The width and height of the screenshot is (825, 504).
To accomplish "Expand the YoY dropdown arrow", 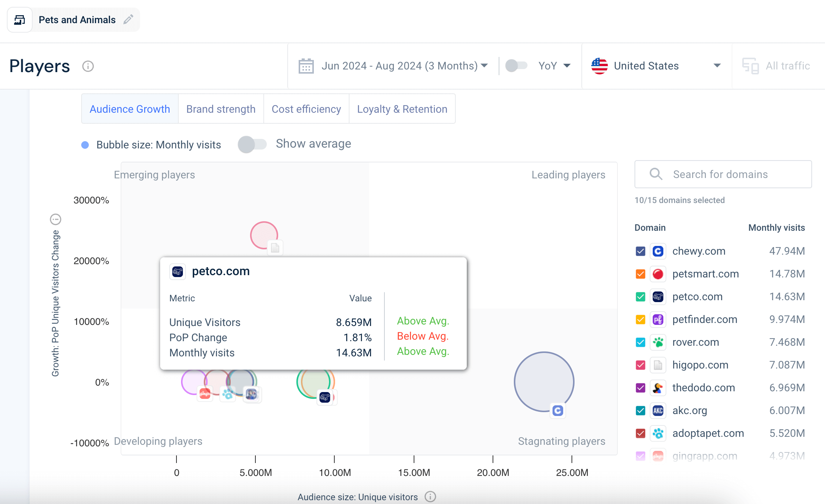I will point(567,66).
